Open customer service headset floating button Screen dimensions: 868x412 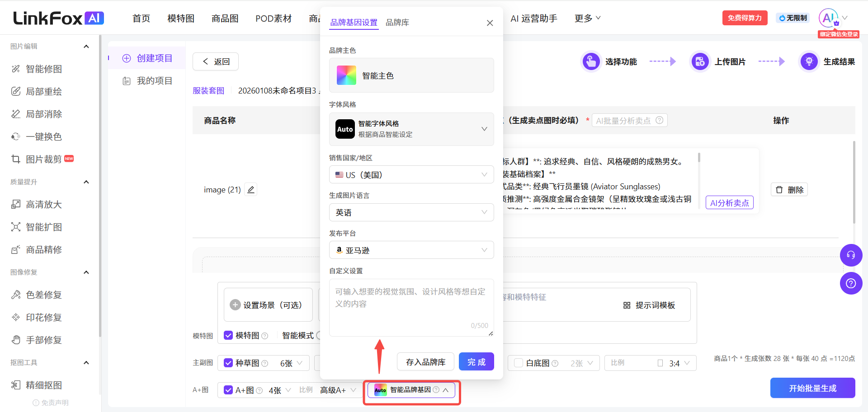tap(851, 255)
